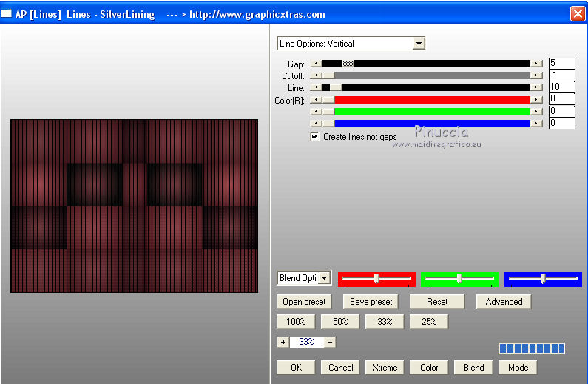Click the minus zoom out button
Screen dimensions: 588x384
tap(330, 342)
